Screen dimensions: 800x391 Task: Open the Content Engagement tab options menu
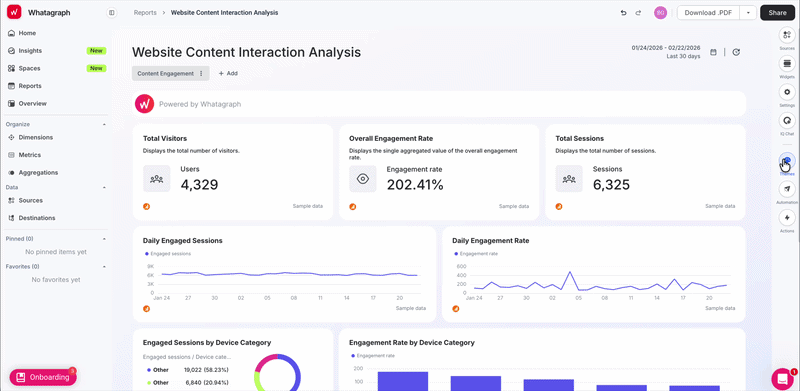pos(201,74)
